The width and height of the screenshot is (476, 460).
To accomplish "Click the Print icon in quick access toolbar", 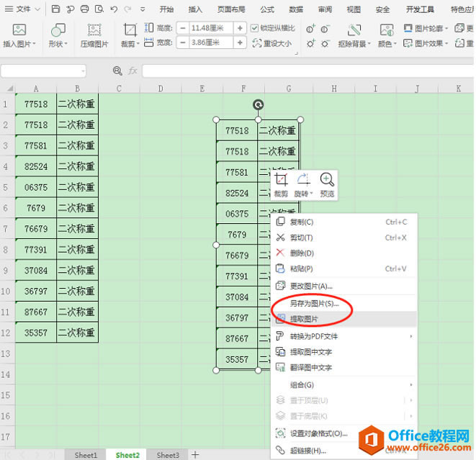I will [85, 9].
